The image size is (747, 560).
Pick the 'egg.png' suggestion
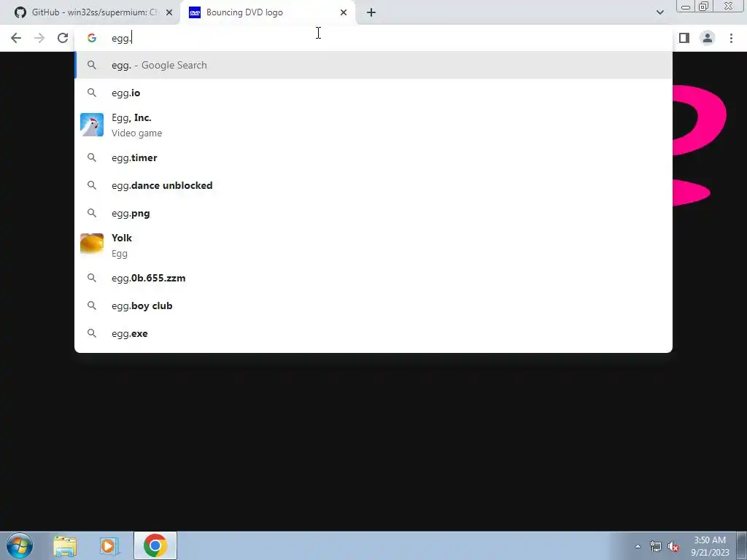pyautogui.click(x=373, y=214)
